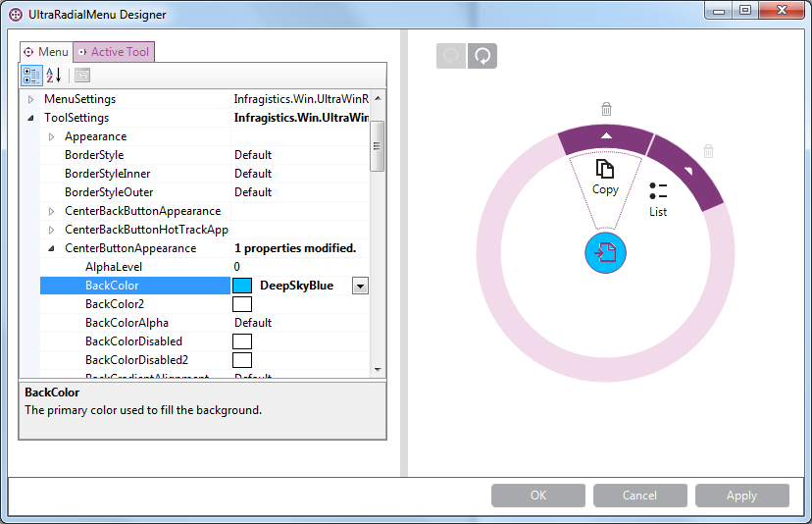Select the Copy tool in the radial menu

click(605, 177)
